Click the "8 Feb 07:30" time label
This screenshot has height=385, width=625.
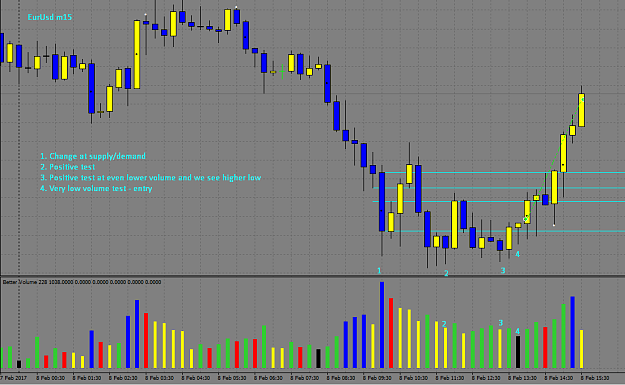pyautogui.click(x=304, y=378)
